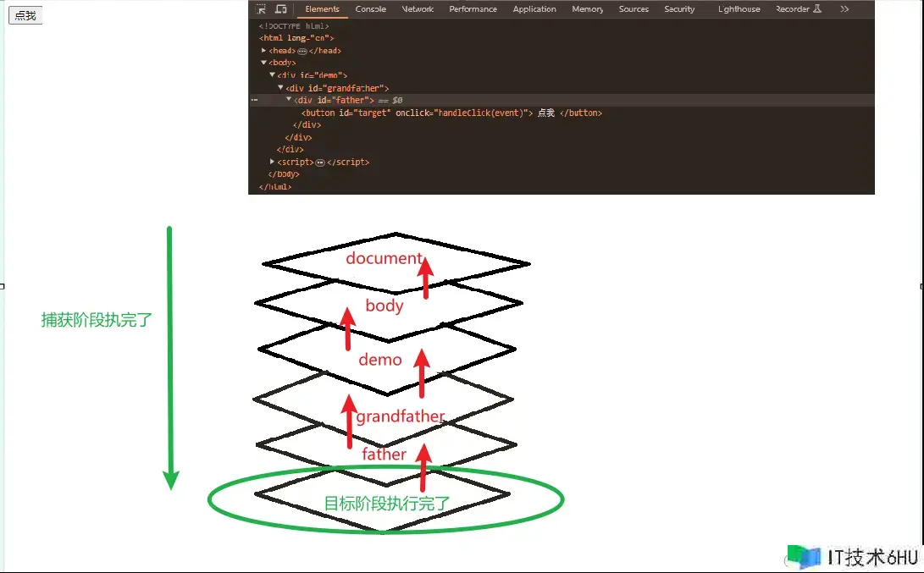Open the Security tab
Image resolution: width=924 pixels, height=573 pixels.
coord(679,8)
